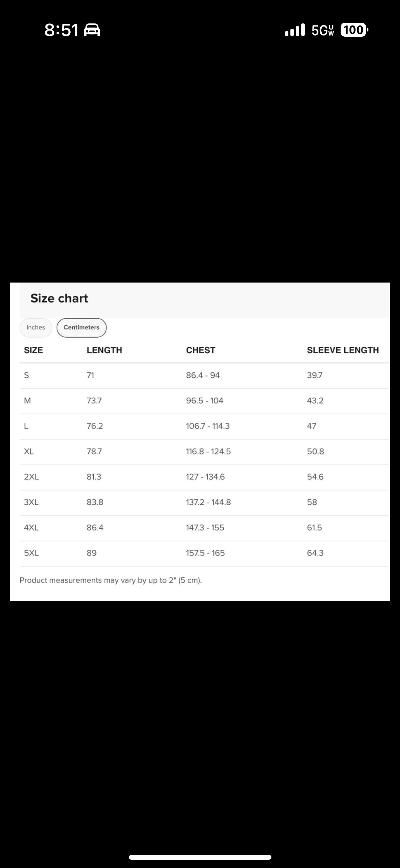Tap the cellular signal bars icon

click(x=295, y=30)
